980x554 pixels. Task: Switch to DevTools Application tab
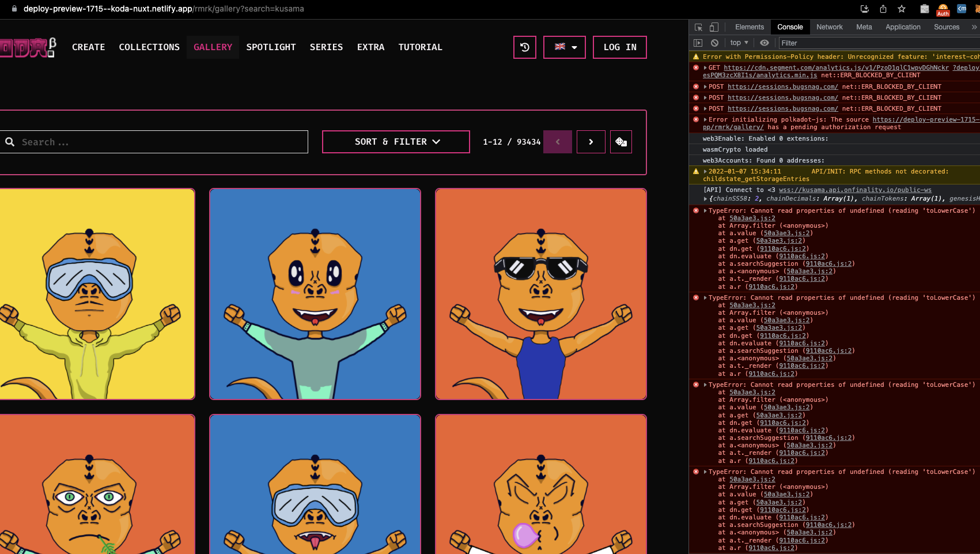(903, 27)
